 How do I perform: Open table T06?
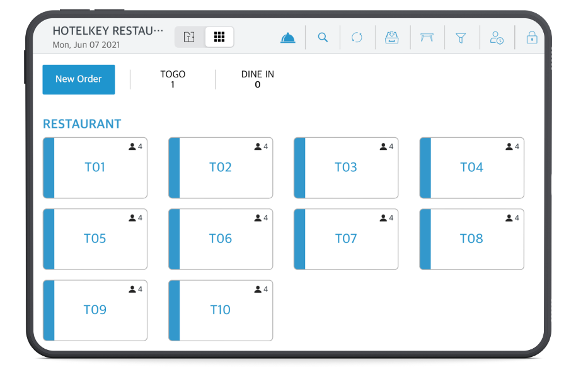[x=221, y=239]
